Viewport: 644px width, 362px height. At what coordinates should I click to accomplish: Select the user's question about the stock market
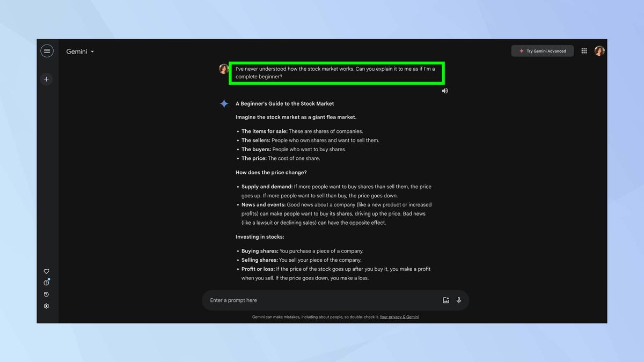coord(336,72)
